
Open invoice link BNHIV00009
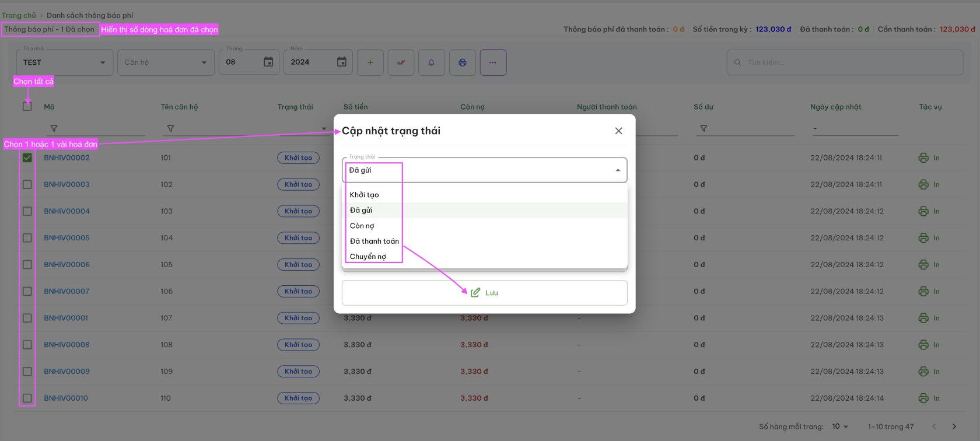pos(67,372)
